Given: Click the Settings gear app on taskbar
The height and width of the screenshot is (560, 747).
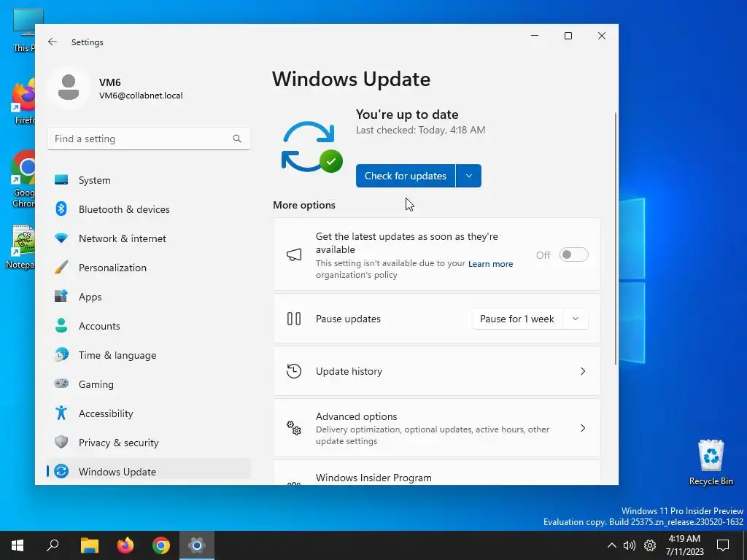Looking at the screenshot, I should click(197, 545).
